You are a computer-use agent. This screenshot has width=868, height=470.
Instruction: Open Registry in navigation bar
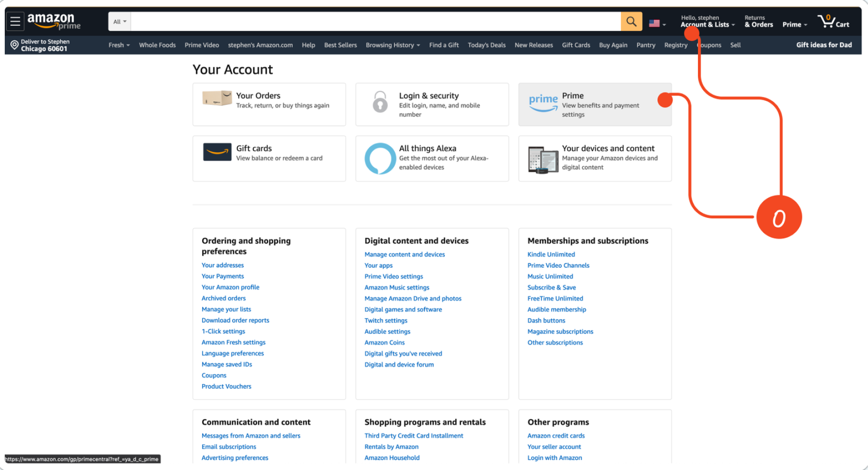[x=675, y=45]
